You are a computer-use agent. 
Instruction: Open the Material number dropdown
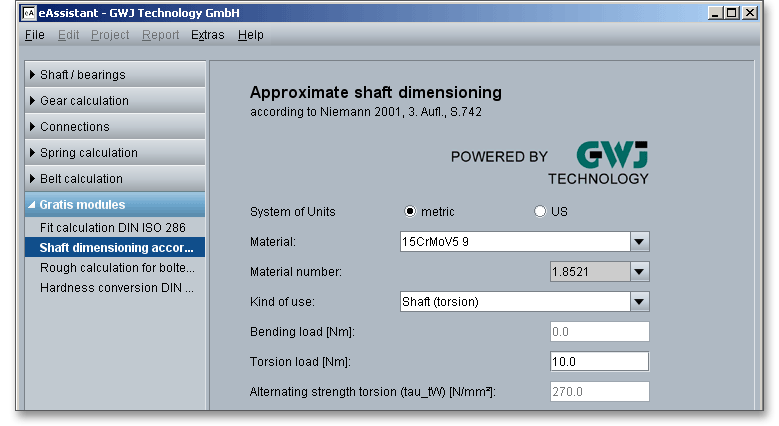640,272
